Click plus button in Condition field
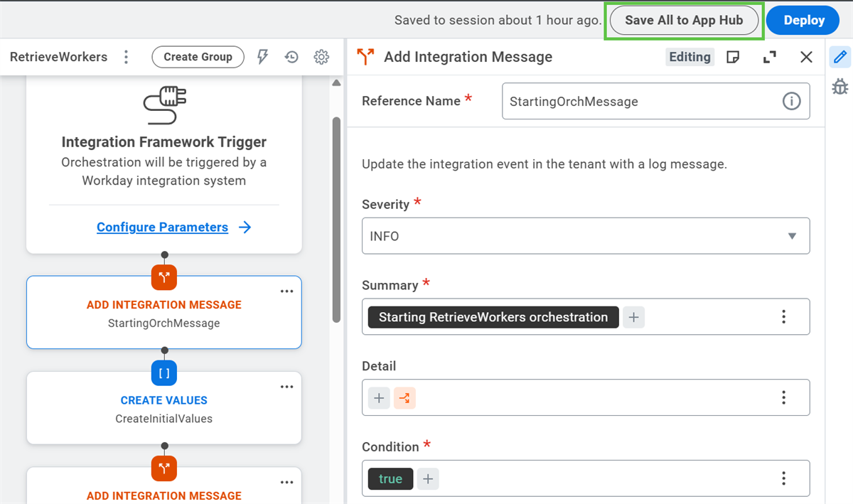This screenshot has height=504, width=853. coord(428,479)
